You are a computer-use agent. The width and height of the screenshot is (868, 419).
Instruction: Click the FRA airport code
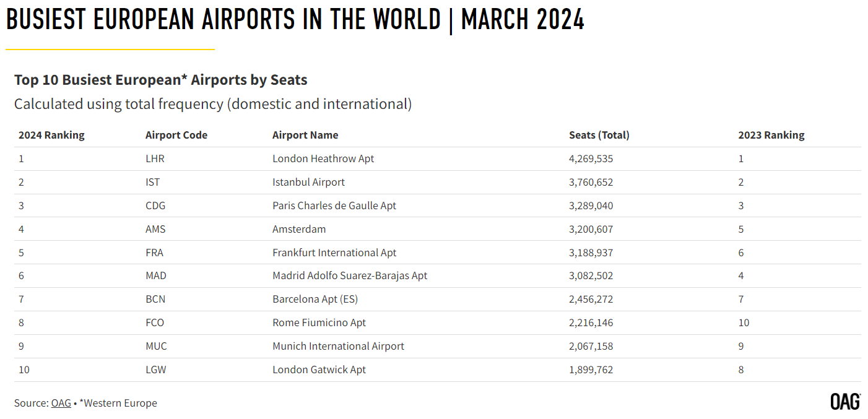[x=154, y=253]
